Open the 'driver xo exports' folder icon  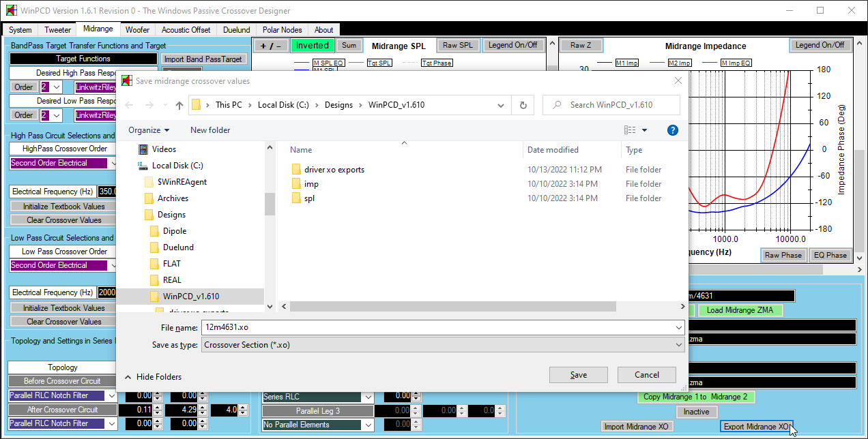pyautogui.click(x=296, y=170)
